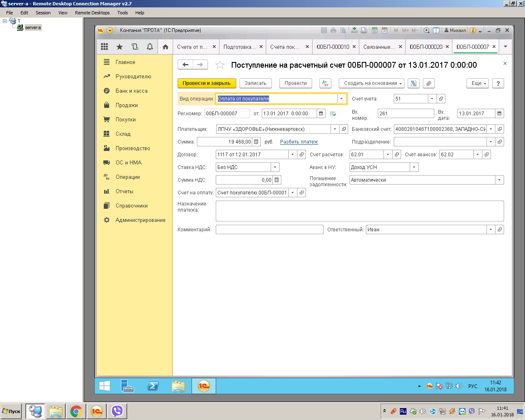Expand the Счет учета dropdown

tap(432, 99)
